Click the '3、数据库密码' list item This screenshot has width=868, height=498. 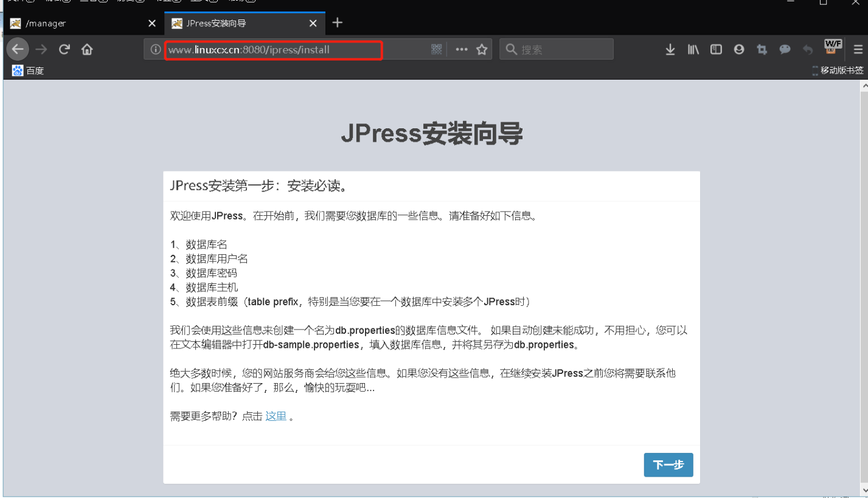click(204, 273)
